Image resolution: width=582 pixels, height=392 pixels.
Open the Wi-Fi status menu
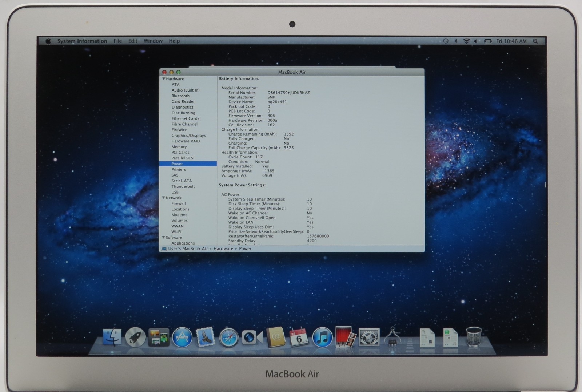[x=466, y=41]
